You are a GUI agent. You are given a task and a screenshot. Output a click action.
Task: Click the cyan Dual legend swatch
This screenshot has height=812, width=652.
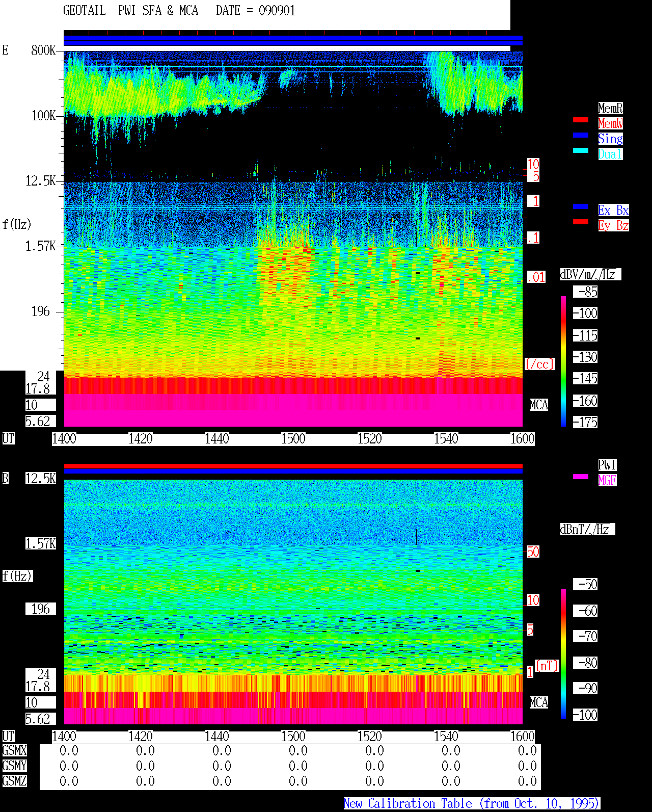pyautogui.click(x=581, y=150)
